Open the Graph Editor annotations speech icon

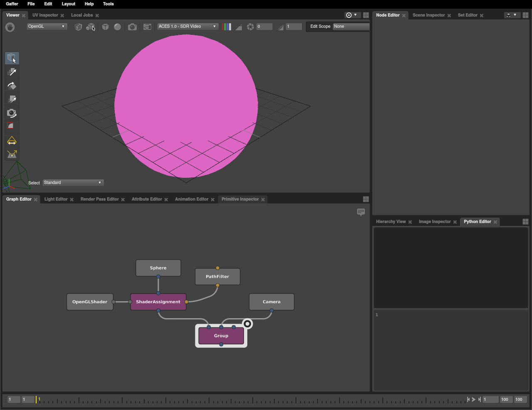[361, 212]
